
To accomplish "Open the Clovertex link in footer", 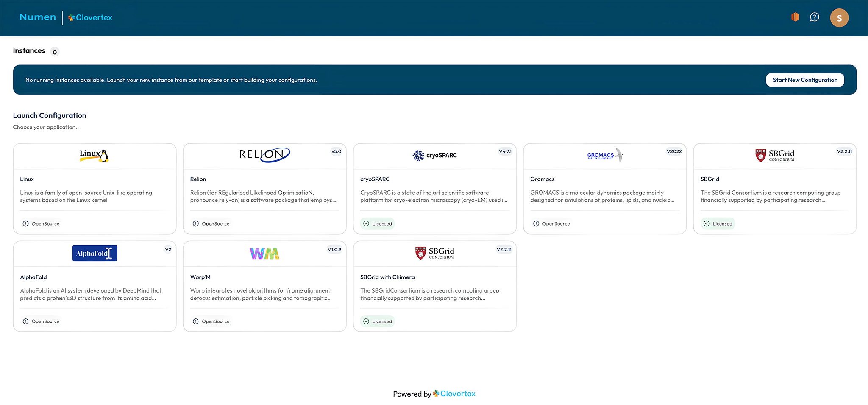I will (x=457, y=394).
